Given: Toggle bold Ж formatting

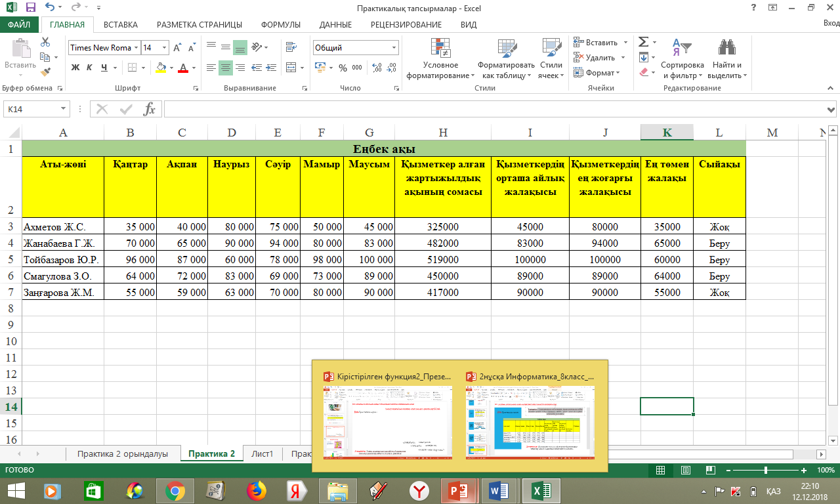Looking at the screenshot, I should (75, 68).
